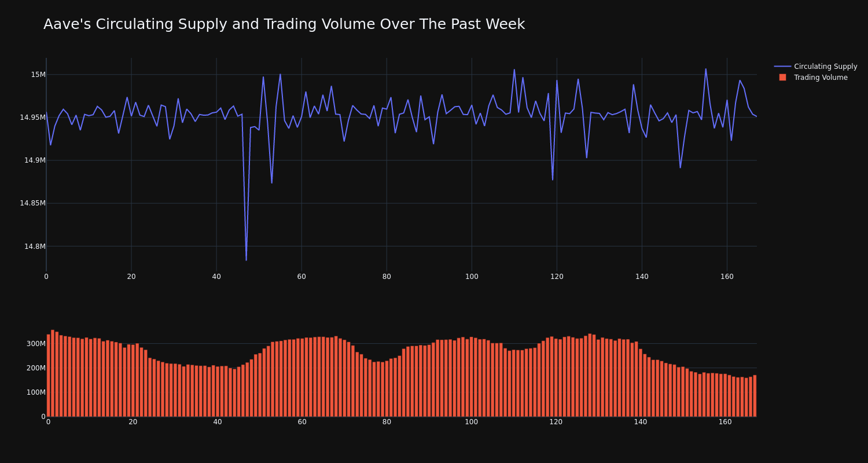Click the 100 tick on supply chart x-axis
The image size is (868, 463).
click(472, 277)
